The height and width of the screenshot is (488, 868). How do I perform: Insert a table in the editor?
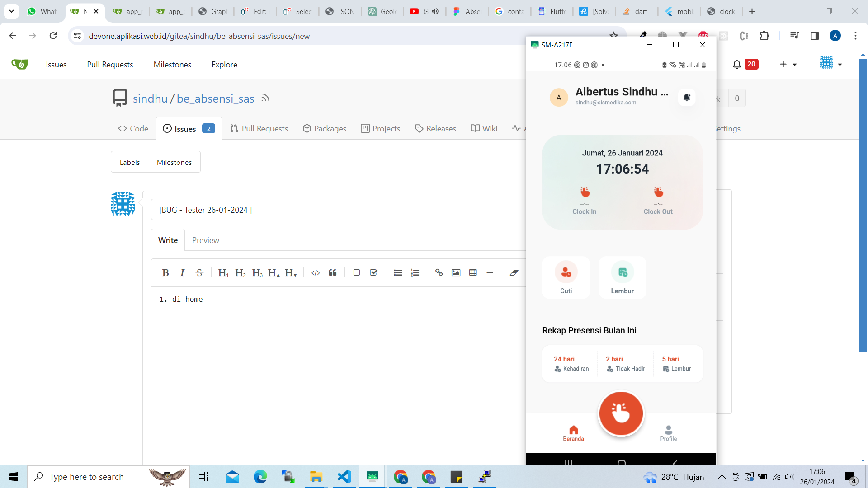[x=473, y=272]
